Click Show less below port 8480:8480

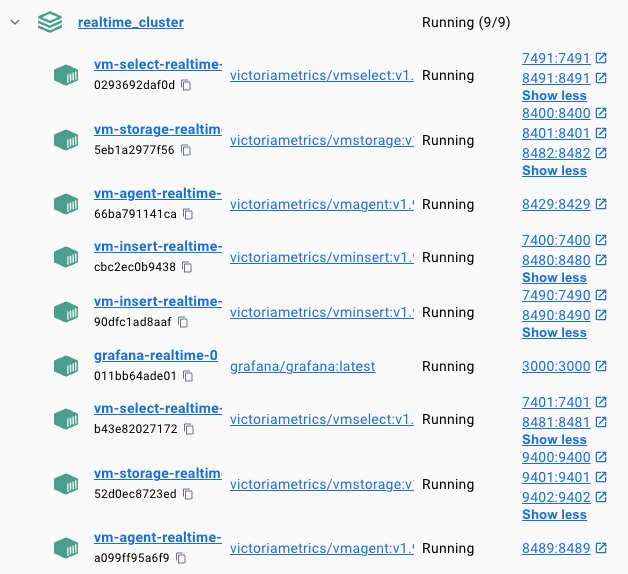pyautogui.click(x=554, y=278)
